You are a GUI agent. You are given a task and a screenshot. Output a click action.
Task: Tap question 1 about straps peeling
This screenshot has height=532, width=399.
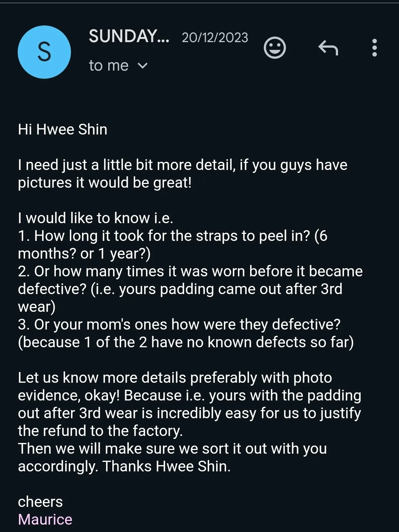click(x=172, y=236)
